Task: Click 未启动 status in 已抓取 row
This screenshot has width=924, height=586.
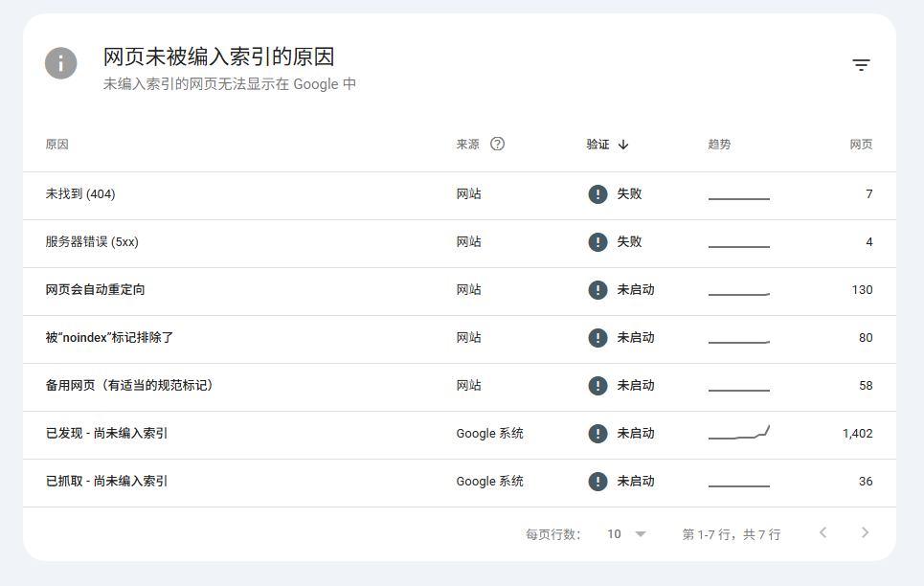Action: [635, 481]
